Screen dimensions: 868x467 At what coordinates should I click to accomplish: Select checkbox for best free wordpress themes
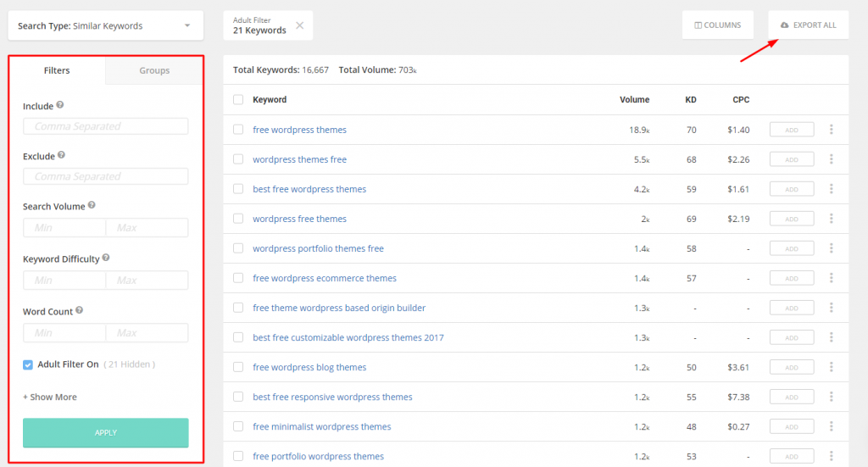[238, 189]
